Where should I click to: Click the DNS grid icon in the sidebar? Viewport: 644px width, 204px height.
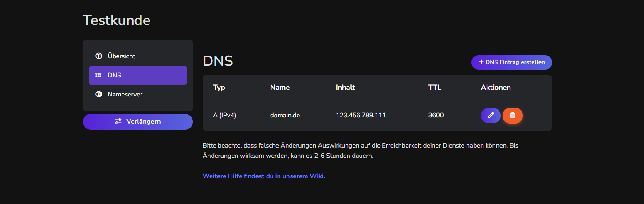point(98,75)
